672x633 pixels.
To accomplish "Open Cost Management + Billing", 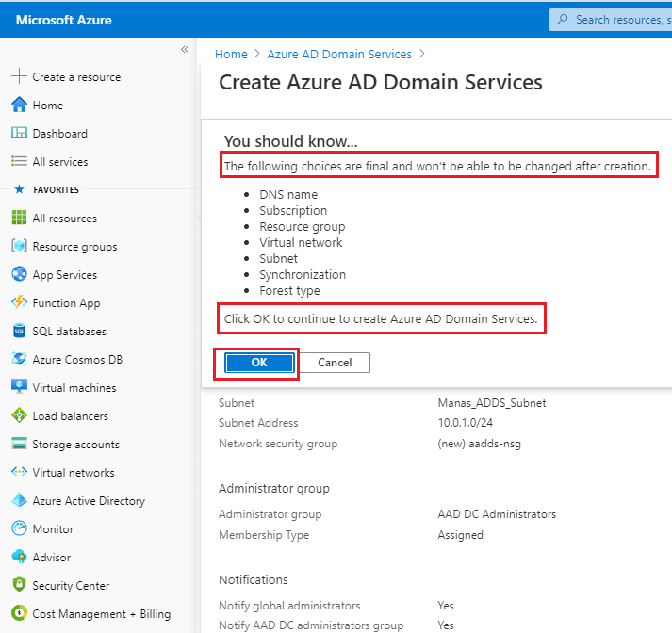I will (x=101, y=614).
